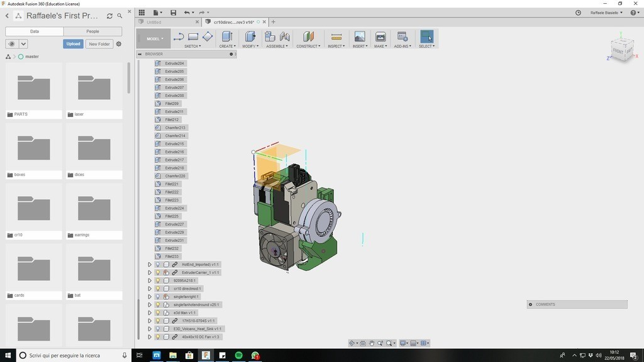Image resolution: width=644 pixels, height=362 pixels.
Task: Expand the e3d titan v1:1 component
Action: point(150,313)
